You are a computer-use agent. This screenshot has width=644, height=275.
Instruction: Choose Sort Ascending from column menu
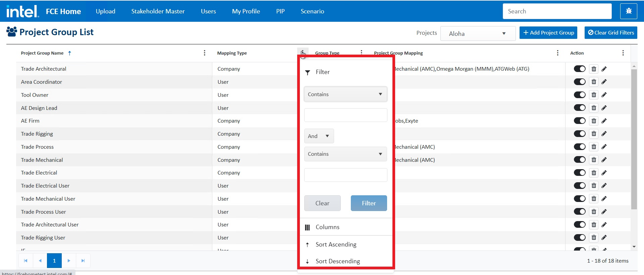(336, 245)
